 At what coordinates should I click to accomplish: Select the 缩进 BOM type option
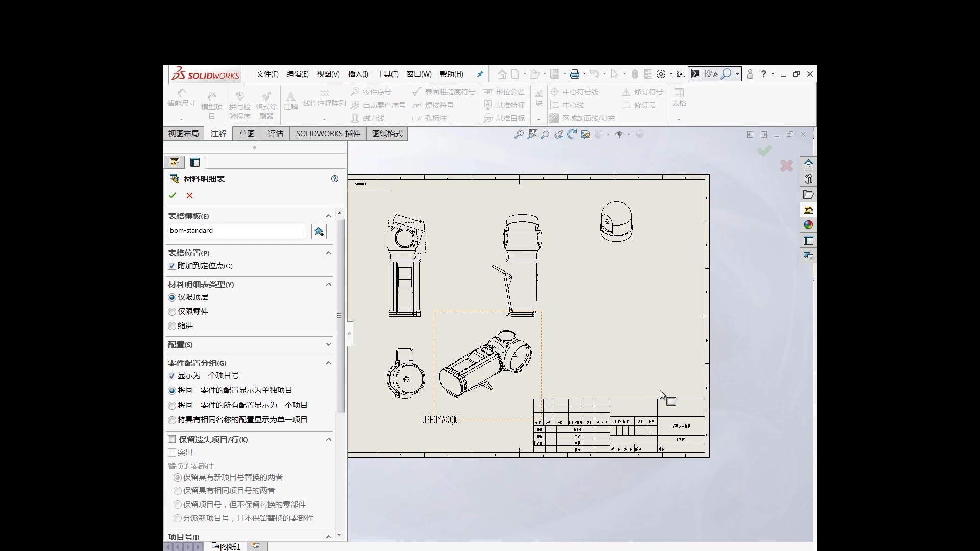coord(172,326)
